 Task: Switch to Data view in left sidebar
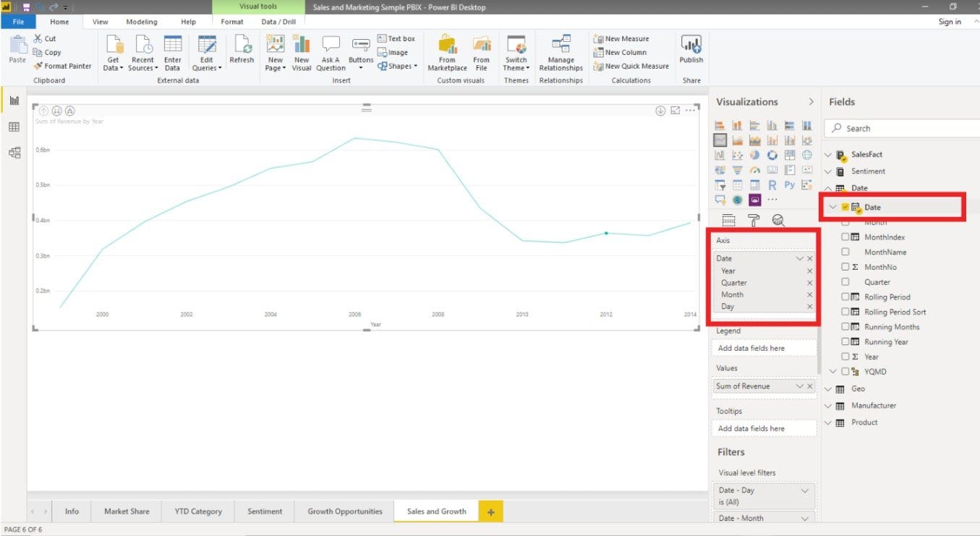(x=14, y=127)
